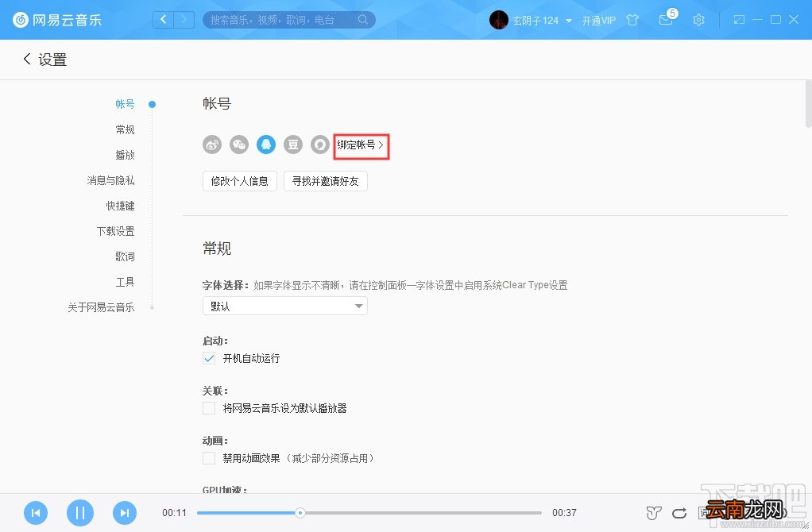Check 将网易云音乐设为默认播放器
The height and width of the screenshot is (532, 812).
pos(209,408)
